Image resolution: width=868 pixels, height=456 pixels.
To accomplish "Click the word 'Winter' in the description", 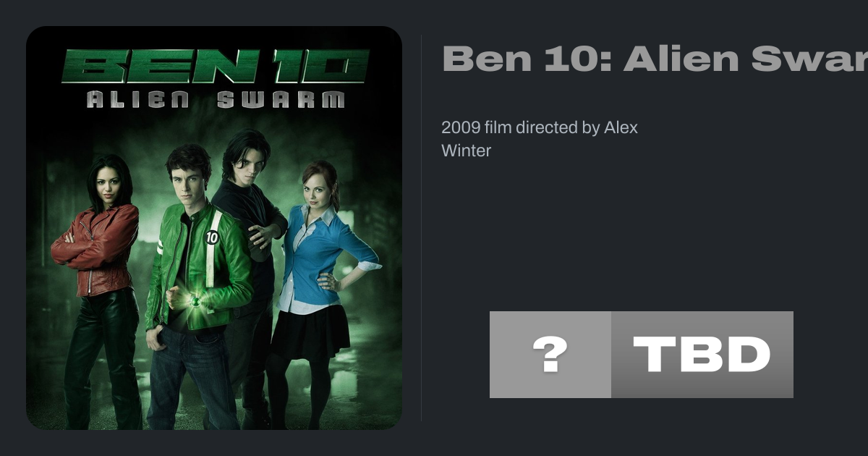I will pos(467,151).
